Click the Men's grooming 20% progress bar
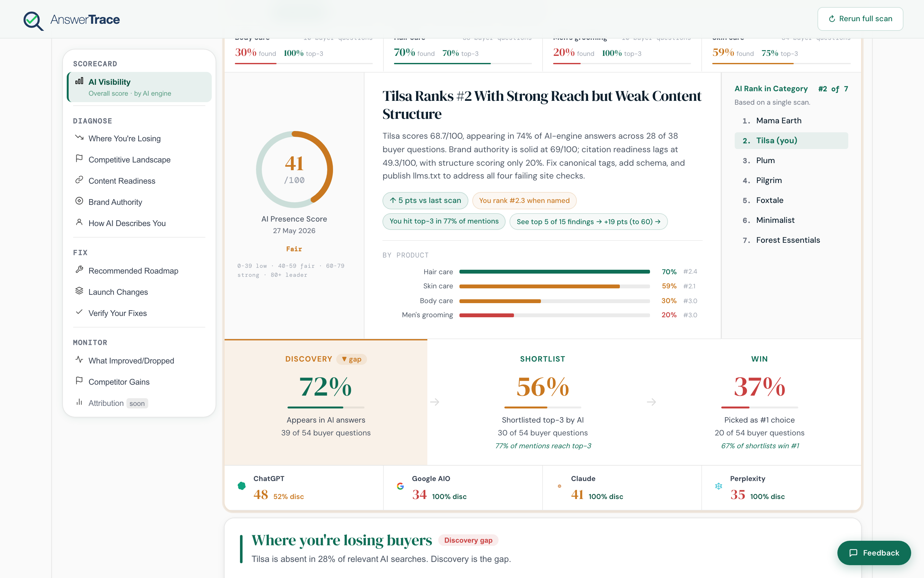924x578 pixels. [x=554, y=315]
